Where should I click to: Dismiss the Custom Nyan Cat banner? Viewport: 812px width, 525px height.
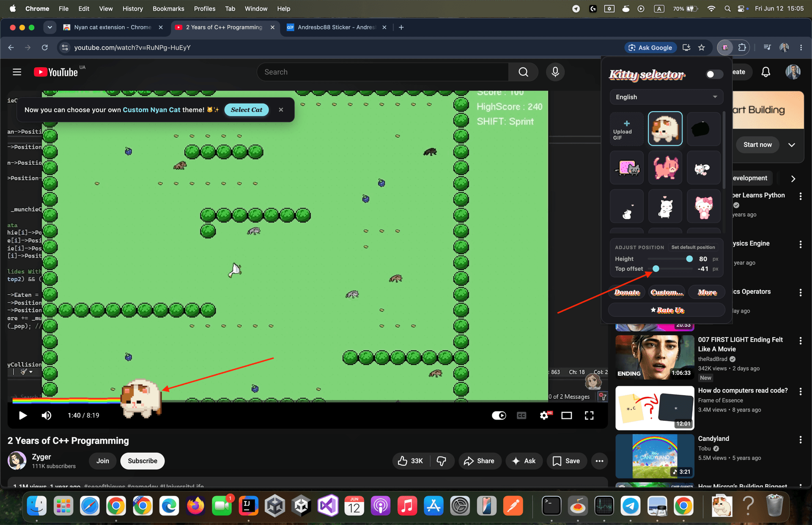[x=281, y=110]
